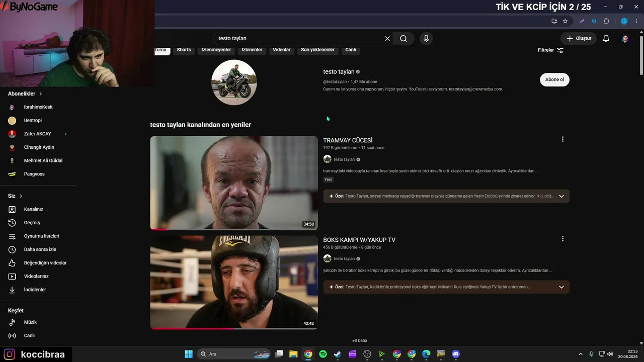The width and height of the screenshot is (644, 362).
Task: Open Steam from the taskbar
Action: (338, 354)
